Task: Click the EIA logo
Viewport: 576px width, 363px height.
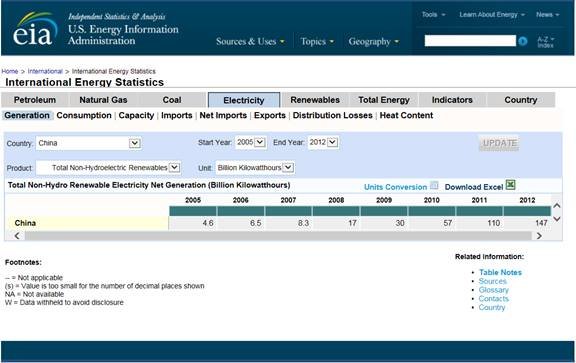Action: [x=35, y=29]
